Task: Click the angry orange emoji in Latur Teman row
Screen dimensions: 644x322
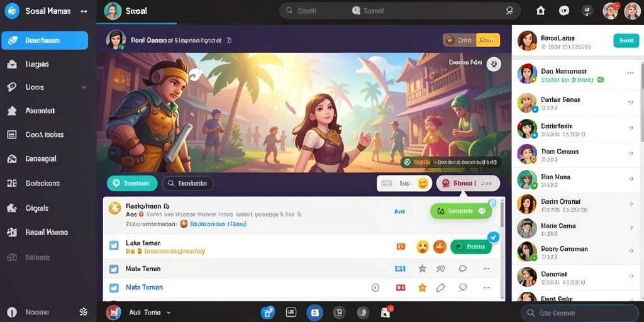Action: coord(440,247)
